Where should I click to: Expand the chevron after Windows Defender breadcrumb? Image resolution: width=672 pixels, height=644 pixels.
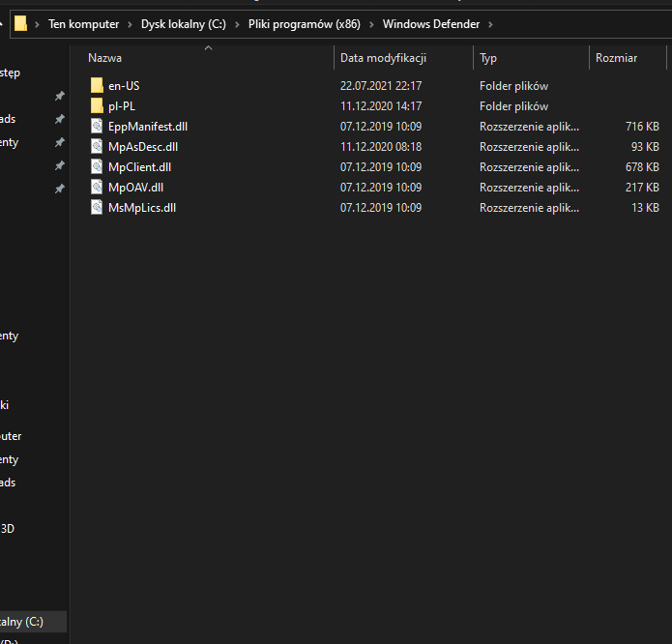click(491, 25)
